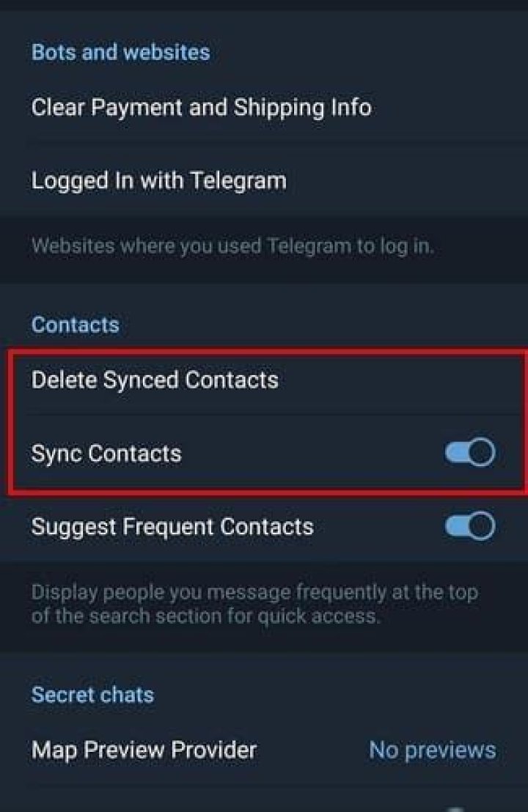Open Clear Payment and Shipping Info

point(201,108)
